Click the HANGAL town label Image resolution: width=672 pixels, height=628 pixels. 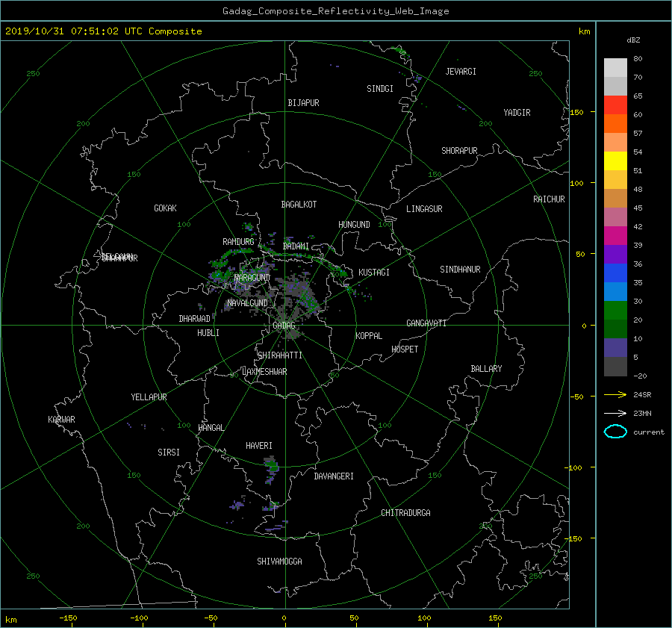point(211,428)
